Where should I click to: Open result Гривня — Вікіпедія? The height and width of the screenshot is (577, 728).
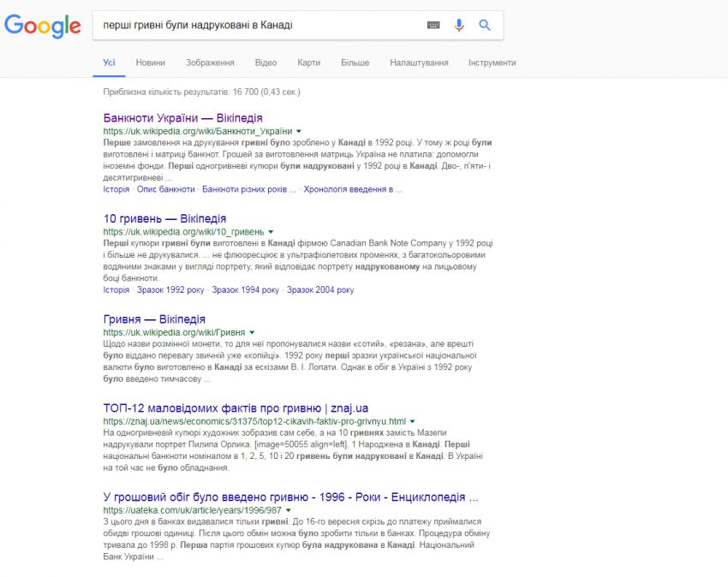[x=154, y=319]
